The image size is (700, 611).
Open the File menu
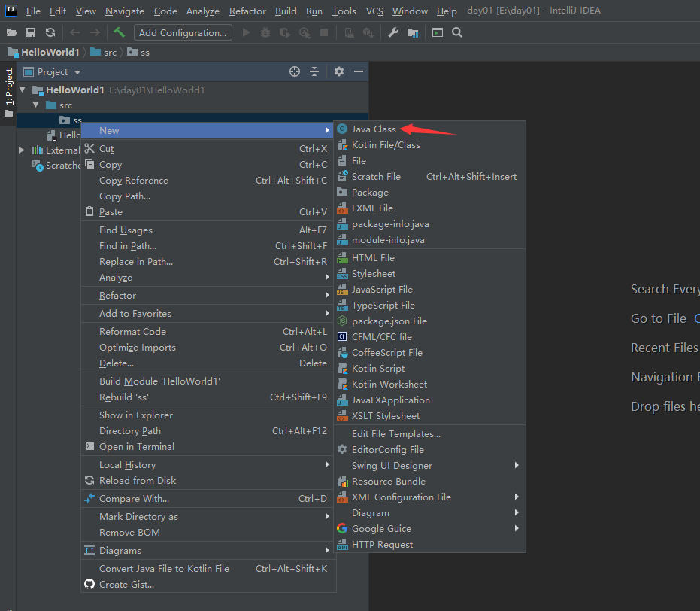tap(33, 11)
